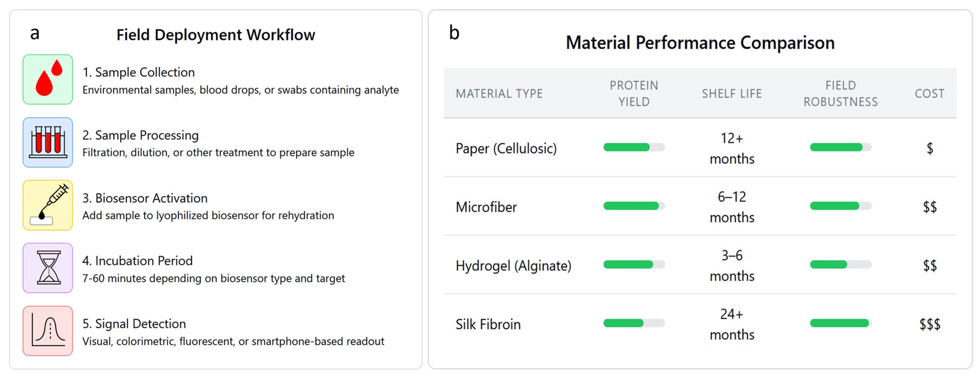Click the MATERIAL TYPE column header
The width and height of the screenshot is (980, 377).
click(499, 94)
